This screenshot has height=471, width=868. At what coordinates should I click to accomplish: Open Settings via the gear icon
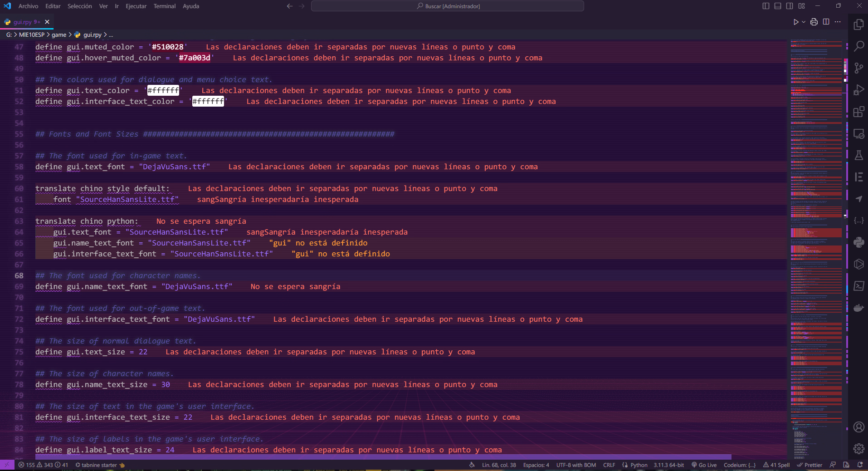point(858,448)
